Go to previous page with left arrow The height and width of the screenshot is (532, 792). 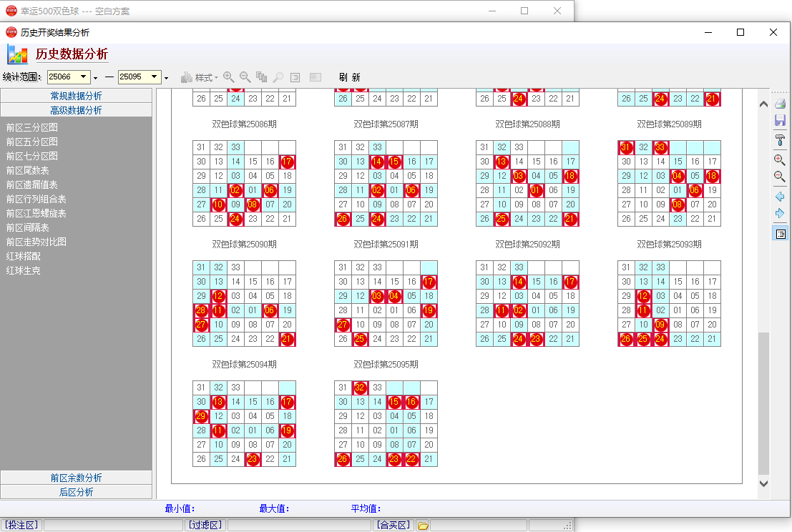pyautogui.click(x=780, y=196)
